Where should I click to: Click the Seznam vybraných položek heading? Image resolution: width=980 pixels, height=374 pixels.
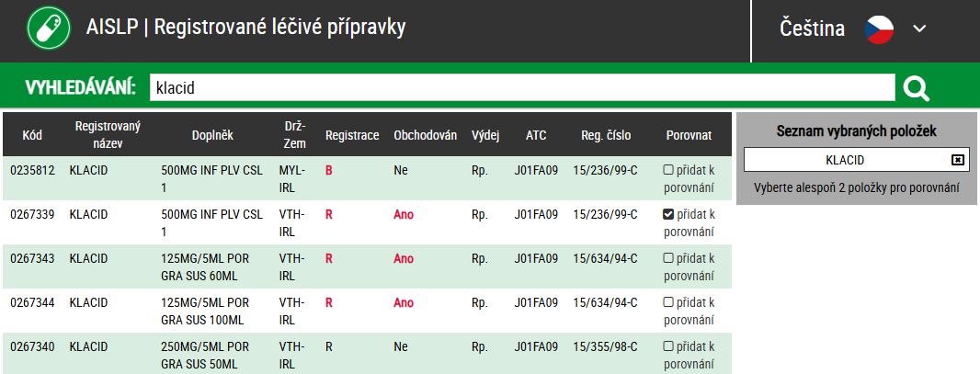pyautogui.click(x=856, y=130)
